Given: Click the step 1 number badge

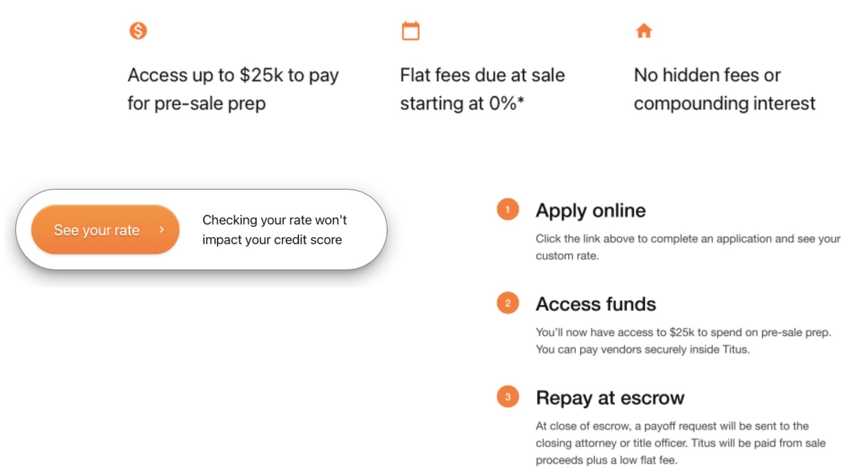Looking at the screenshot, I should [508, 210].
